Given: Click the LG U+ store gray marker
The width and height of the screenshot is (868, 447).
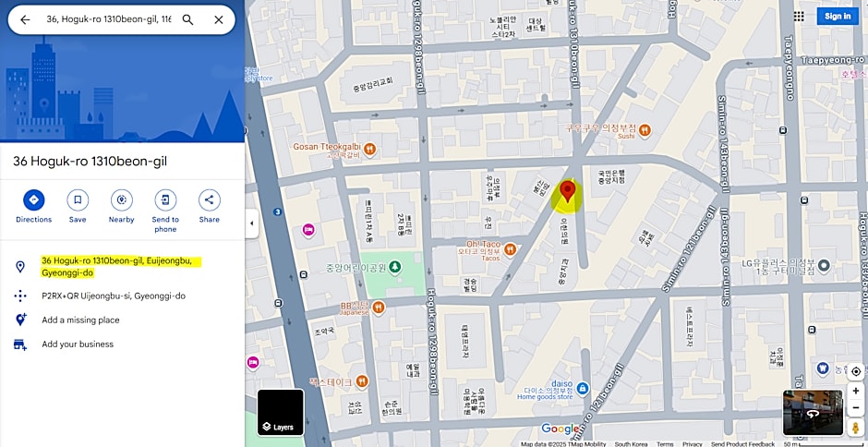Looking at the screenshot, I should click(824, 266).
